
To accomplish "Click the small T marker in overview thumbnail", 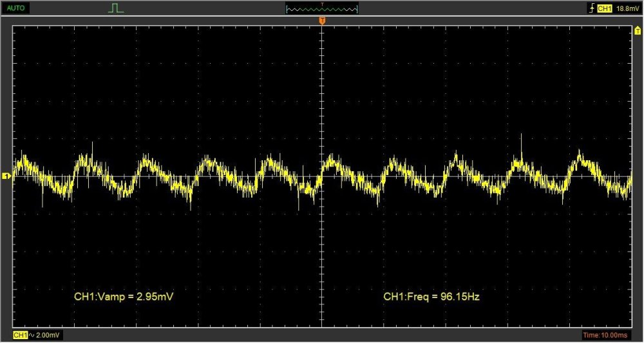I will 322,4.
